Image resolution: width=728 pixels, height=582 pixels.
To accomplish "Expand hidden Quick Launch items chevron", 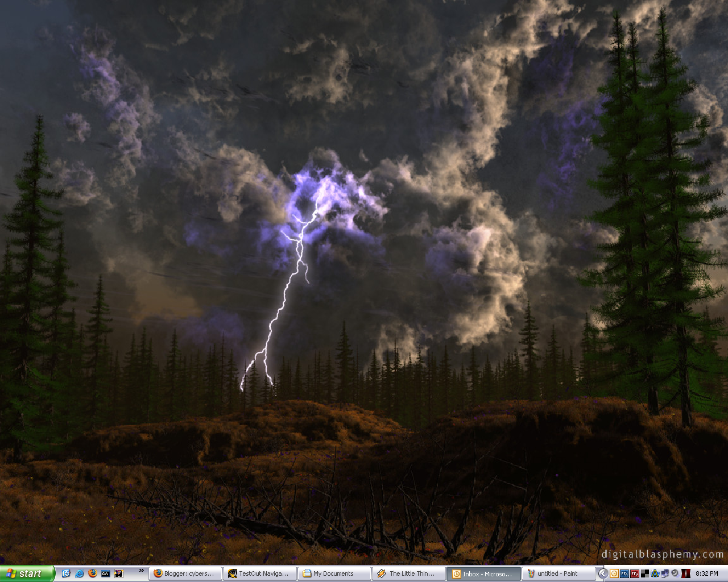I will coord(141,570).
